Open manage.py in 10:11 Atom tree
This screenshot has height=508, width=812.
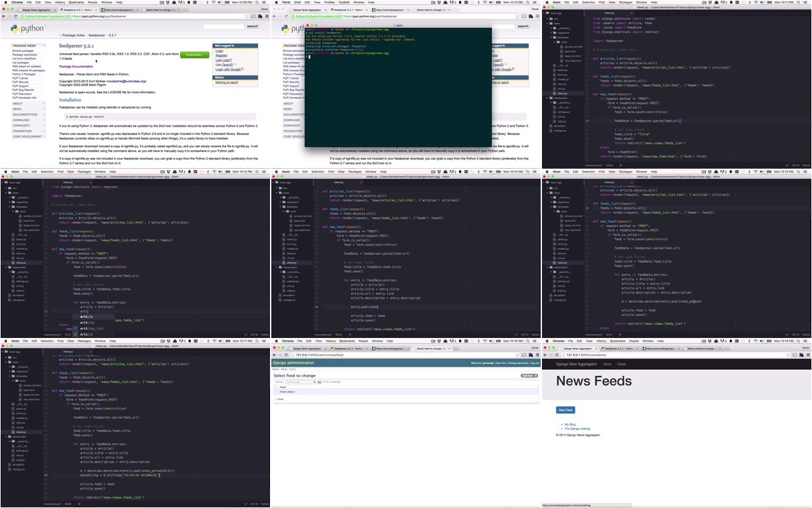click(x=560, y=131)
